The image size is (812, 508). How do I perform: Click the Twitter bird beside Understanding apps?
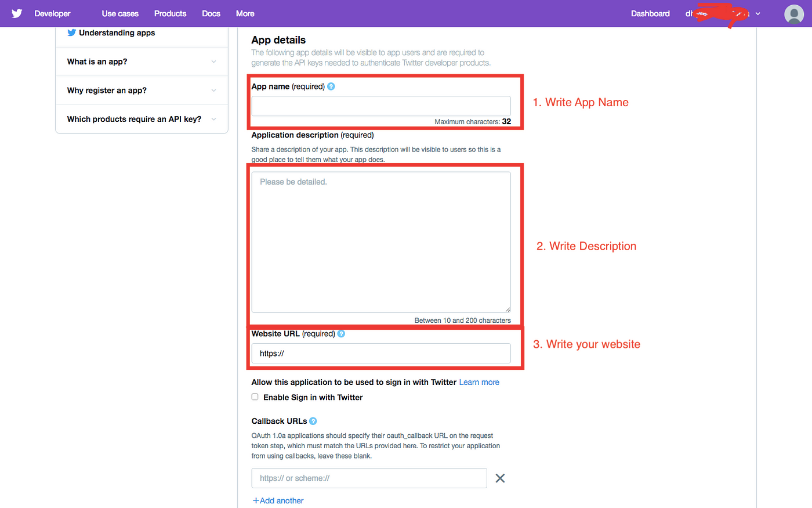tap(71, 33)
